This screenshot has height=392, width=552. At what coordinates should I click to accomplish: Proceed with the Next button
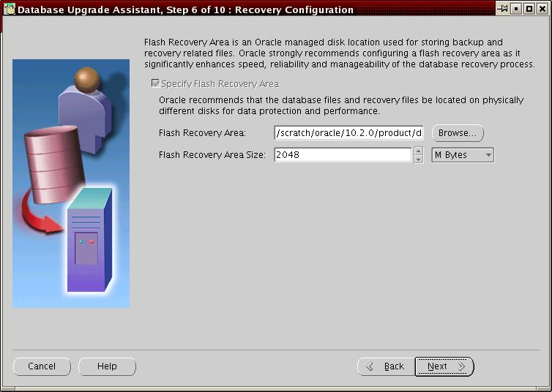pos(444,366)
